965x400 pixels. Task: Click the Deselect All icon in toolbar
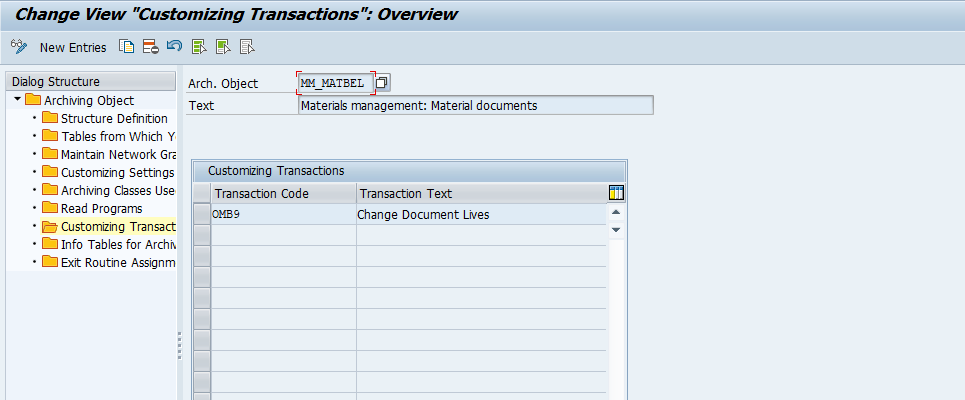point(247,47)
